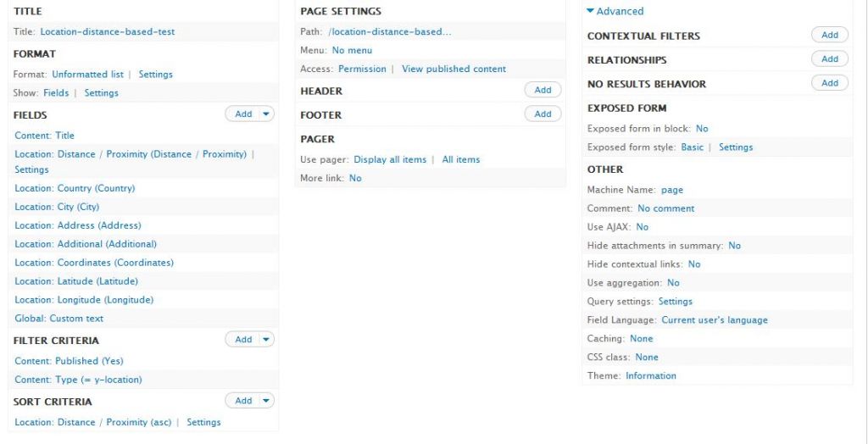The image size is (868, 444).
Task: Edit the Global: Custom text field
Action: 58,319
